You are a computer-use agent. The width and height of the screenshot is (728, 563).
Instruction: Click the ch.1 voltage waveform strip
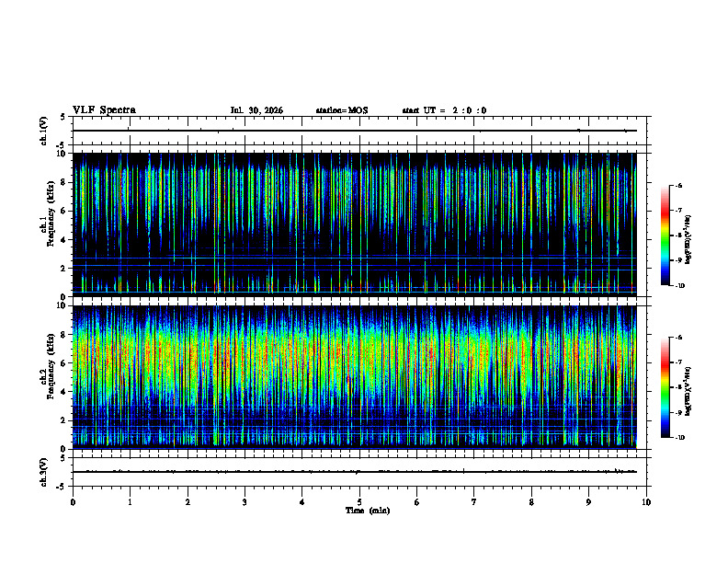click(359, 131)
